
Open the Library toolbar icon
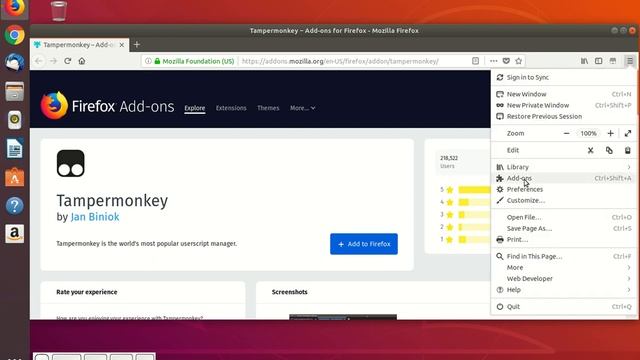coord(584,61)
